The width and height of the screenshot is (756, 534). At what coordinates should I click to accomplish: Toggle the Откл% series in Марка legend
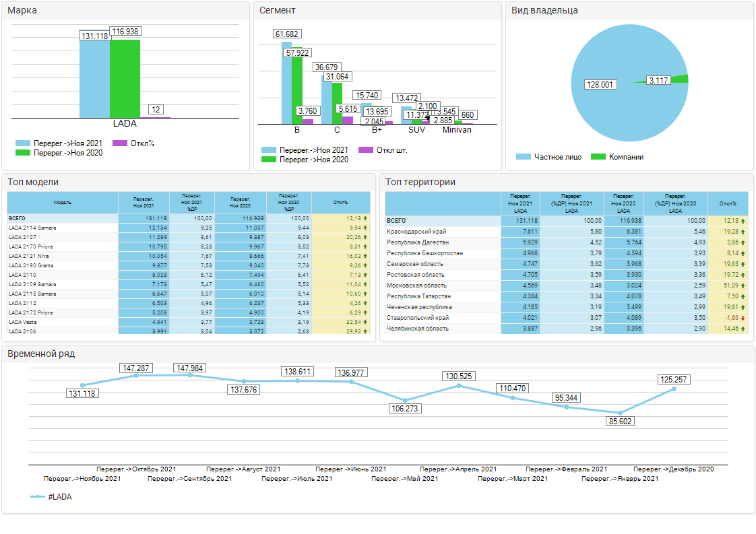[133, 143]
